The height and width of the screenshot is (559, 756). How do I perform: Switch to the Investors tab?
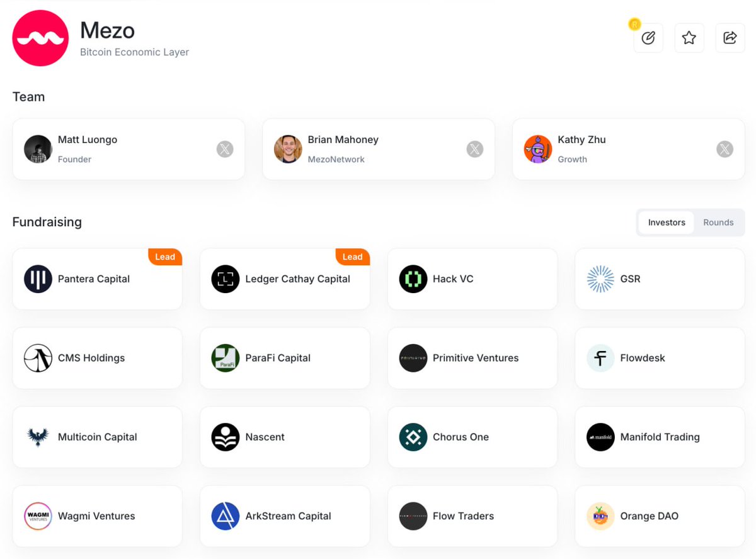(667, 222)
